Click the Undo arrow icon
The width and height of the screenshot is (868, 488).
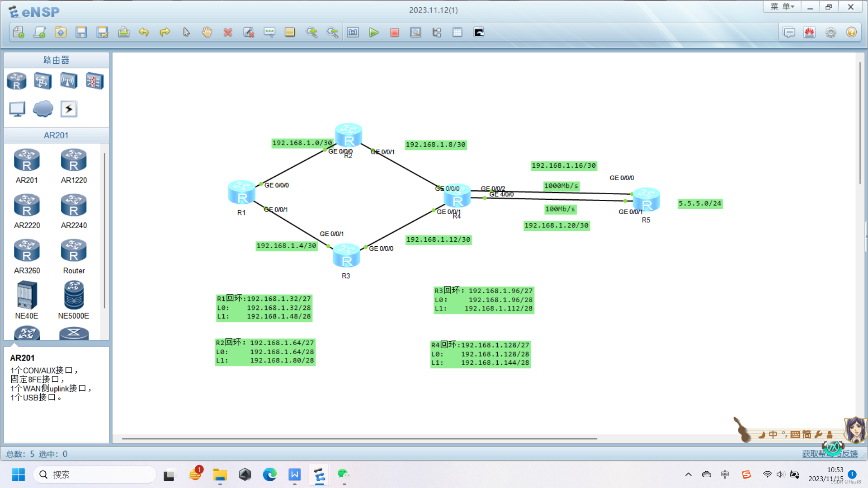pyautogui.click(x=144, y=32)
